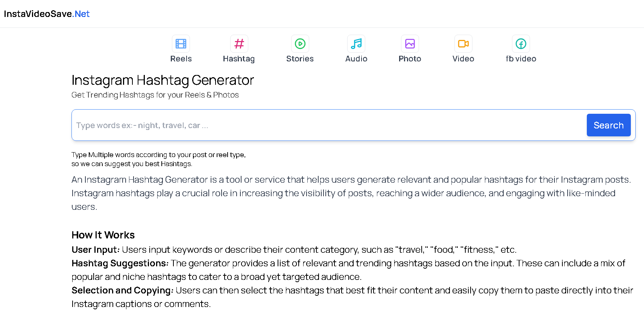Click the Instagram Hashtag Generator heading
The height and width of the screenshot is (310, 644).
(163, 80)
